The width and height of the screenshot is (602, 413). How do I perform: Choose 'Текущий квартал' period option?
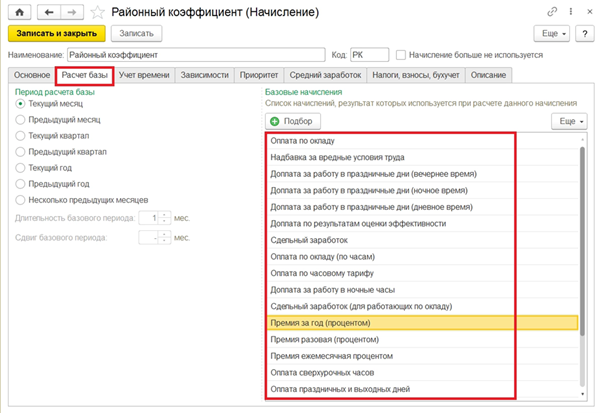coord(20,135)
